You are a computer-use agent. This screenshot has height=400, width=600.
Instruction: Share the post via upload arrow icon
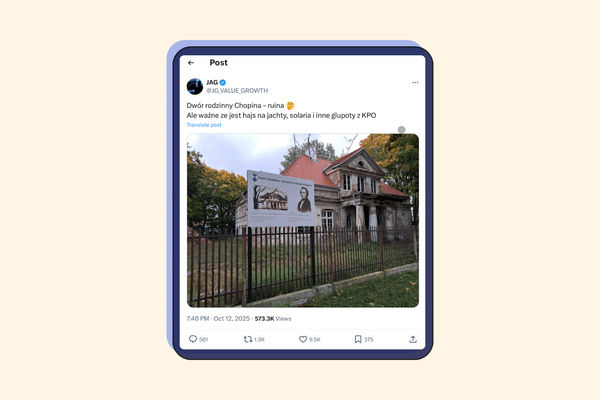coord(413,339)
